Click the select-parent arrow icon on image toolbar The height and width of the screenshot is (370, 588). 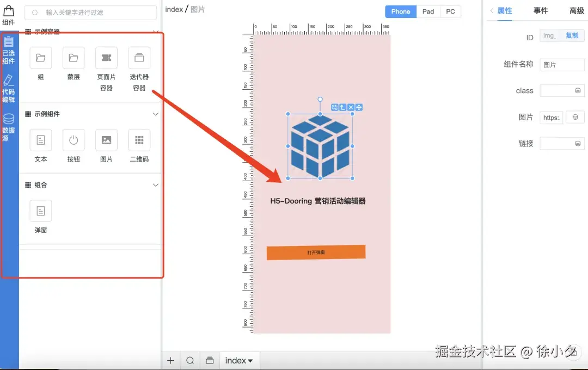(343, 108)
